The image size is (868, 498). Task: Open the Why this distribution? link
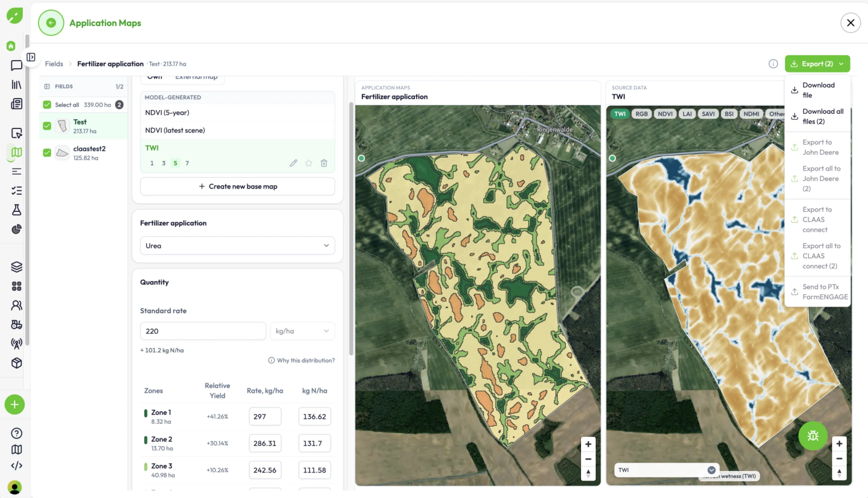pos(301,360)
